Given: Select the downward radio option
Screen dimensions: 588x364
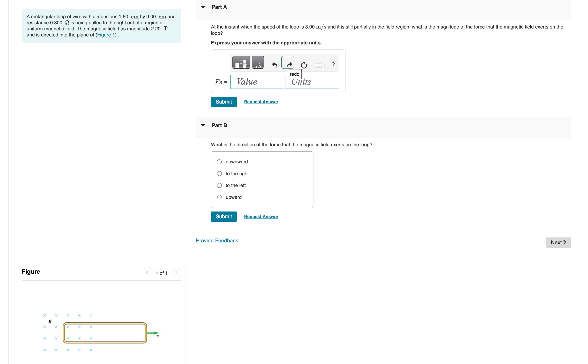Looking at the screenshot, I should tap(219, 162).
